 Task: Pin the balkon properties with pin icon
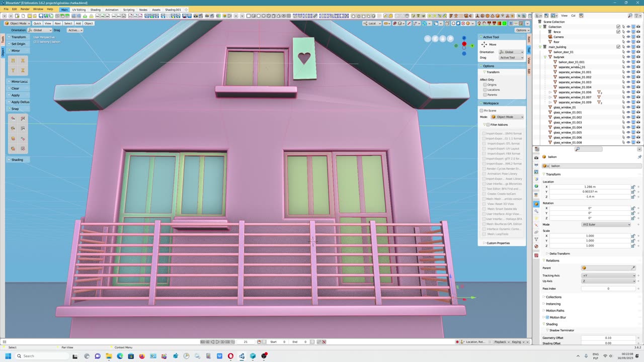point(639,157)
